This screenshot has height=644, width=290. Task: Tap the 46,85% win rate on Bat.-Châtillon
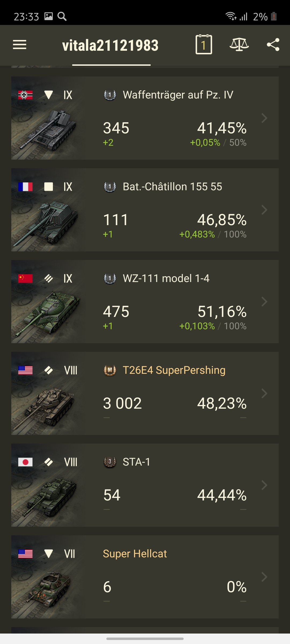point(222,220)
